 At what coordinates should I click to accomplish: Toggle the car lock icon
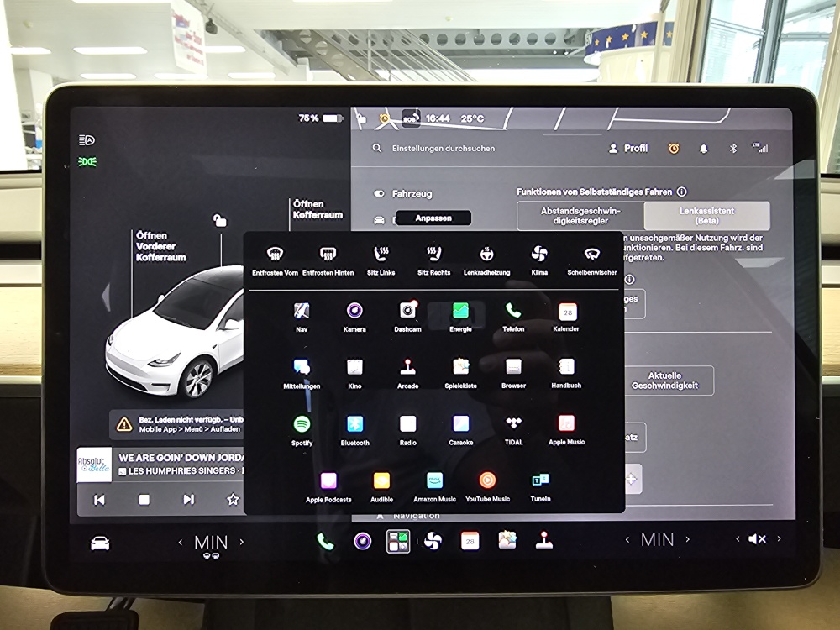(x=219, y=220)
